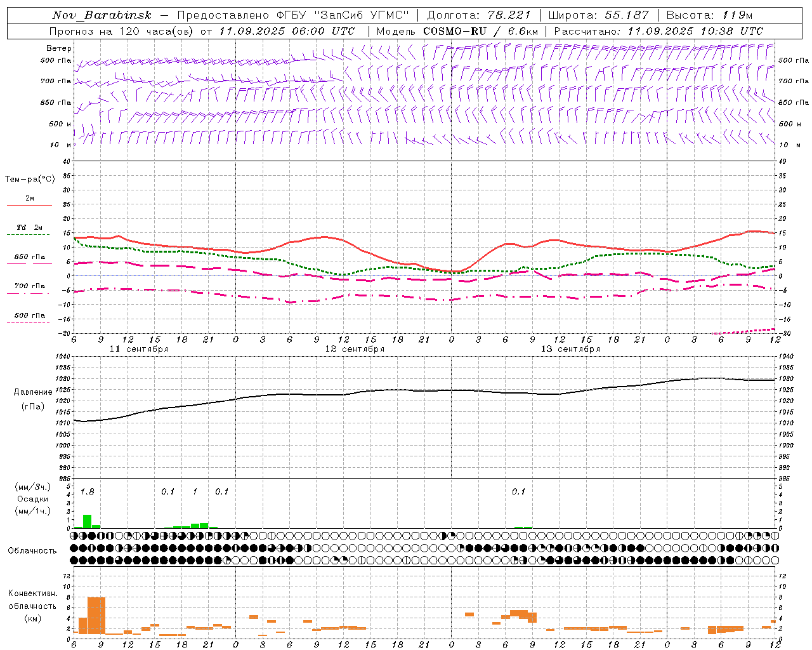Click the Ветер wind panel label
Screen dimensions: 812x650
(59, 48)
